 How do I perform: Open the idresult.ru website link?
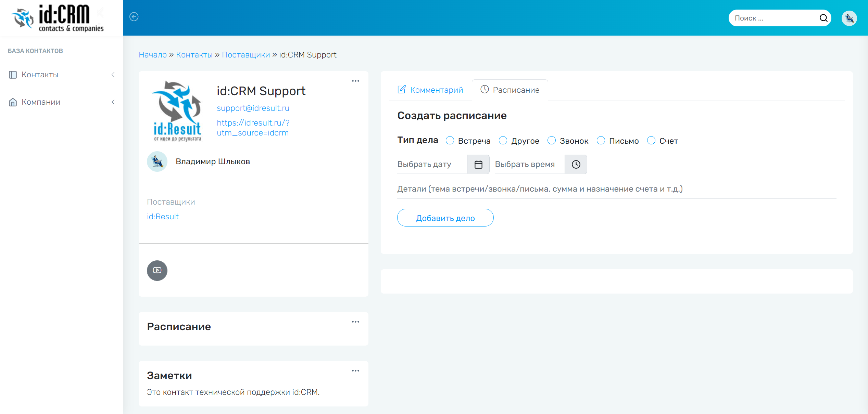(x=253, y=128)
